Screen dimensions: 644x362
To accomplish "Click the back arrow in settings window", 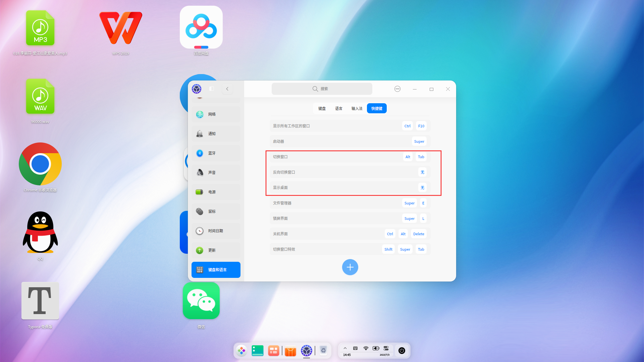I will 227,89.
